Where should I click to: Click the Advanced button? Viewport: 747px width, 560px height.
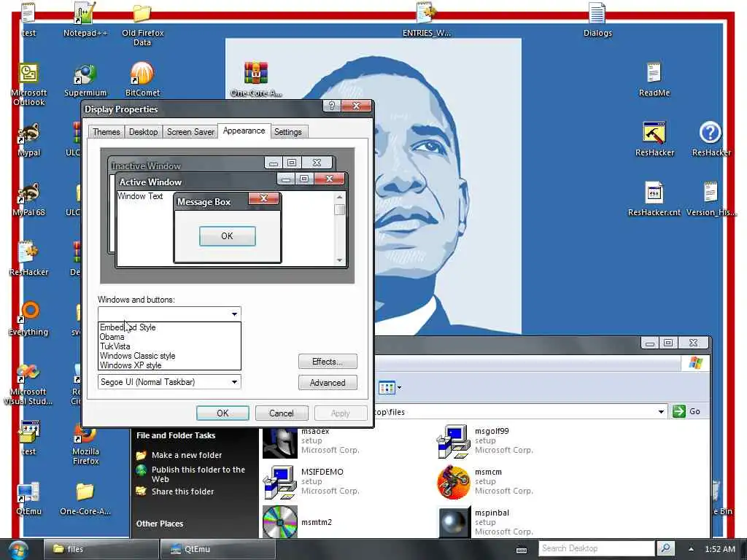[x=328, y=382]
